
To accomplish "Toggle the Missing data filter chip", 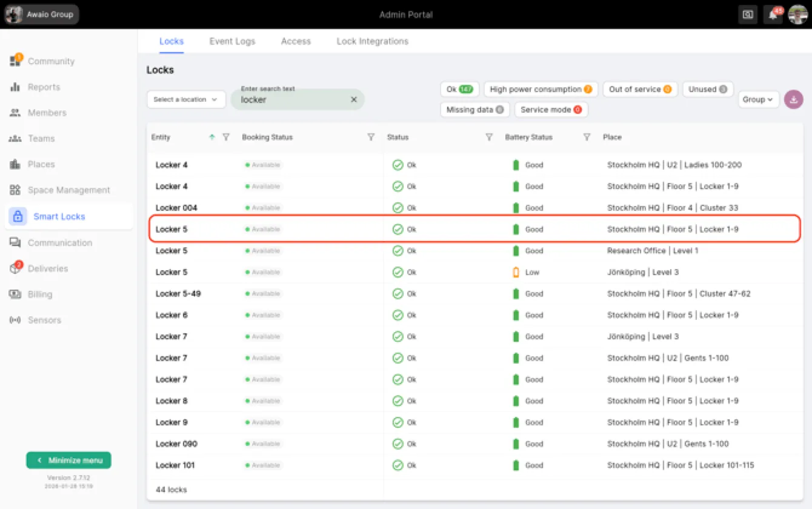I will tap(474, 110).
